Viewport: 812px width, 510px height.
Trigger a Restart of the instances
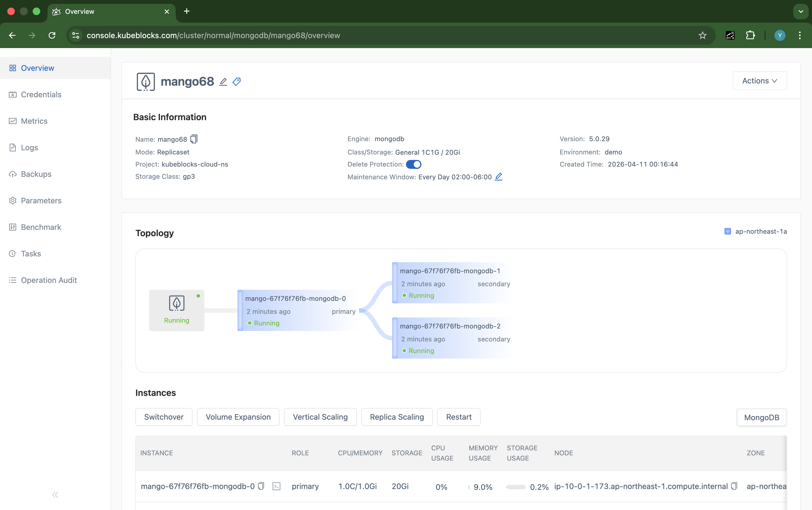tap(458, 417)
